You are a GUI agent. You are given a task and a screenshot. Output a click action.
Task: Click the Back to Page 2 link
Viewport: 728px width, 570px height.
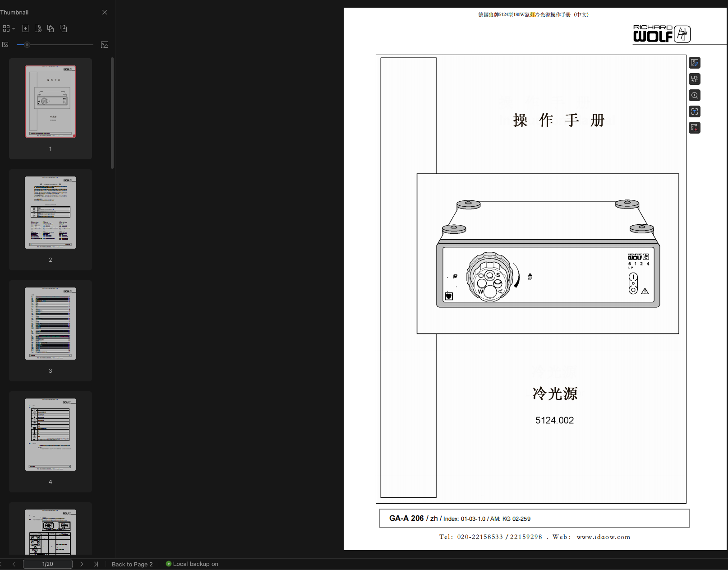[x=132, y=564]
